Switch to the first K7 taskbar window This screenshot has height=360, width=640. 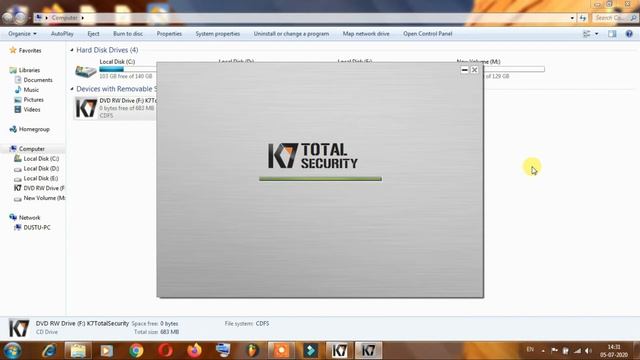tap(339, 351)
